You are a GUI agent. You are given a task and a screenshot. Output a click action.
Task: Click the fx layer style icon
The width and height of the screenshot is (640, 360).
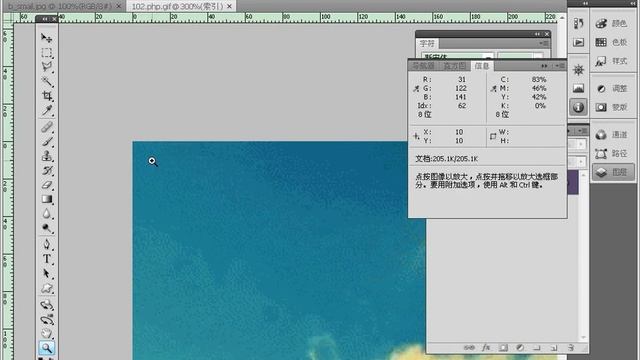click(486, 348)
